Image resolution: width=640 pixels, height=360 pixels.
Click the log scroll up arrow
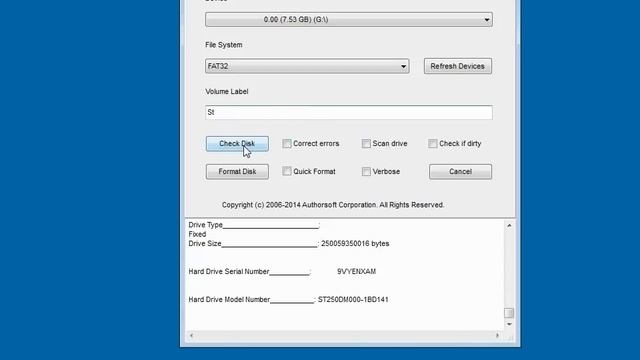[509, 225]
